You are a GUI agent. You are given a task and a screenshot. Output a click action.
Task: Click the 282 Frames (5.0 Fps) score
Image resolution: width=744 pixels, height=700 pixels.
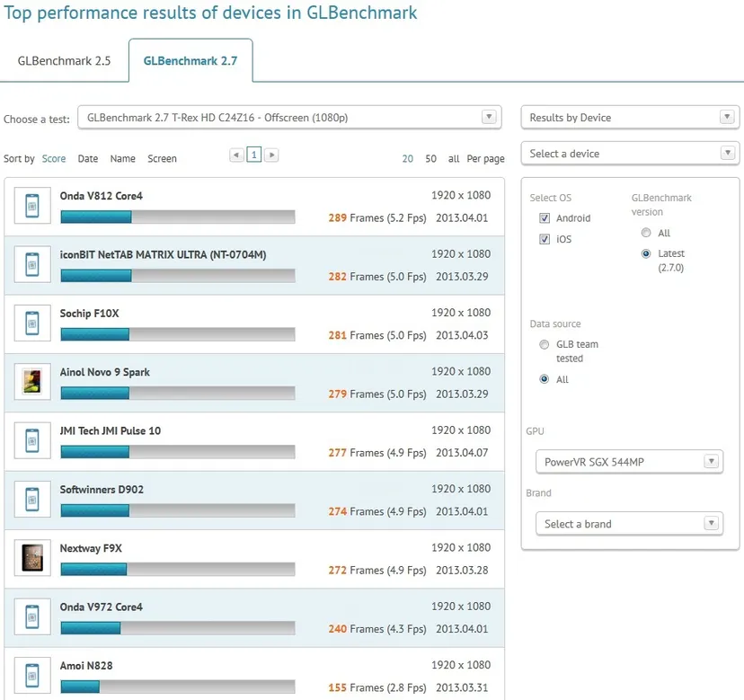377,276
